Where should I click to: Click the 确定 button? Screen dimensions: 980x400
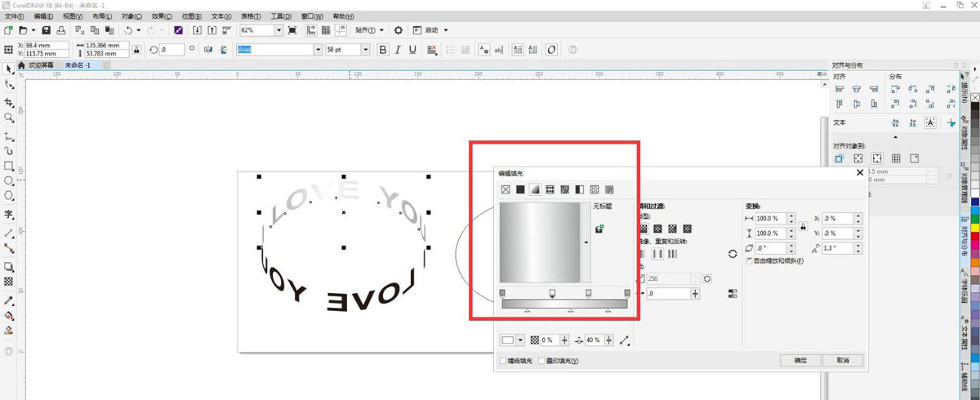click(x=800, y=360)
